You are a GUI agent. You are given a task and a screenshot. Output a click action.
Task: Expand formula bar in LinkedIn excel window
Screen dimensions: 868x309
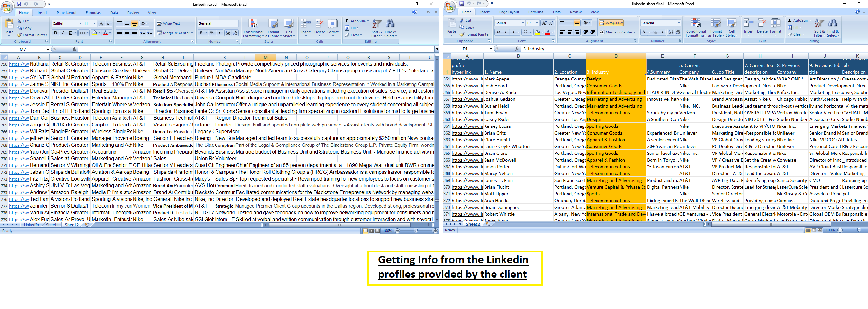pos(437,50)
